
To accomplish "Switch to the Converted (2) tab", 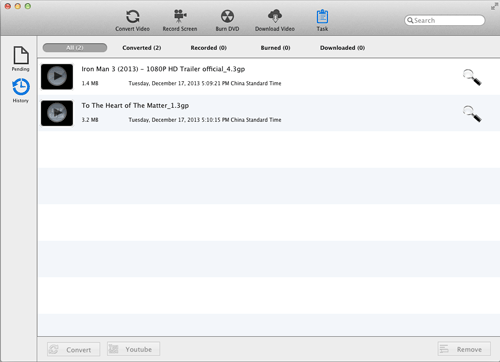I will click(142, 48).
